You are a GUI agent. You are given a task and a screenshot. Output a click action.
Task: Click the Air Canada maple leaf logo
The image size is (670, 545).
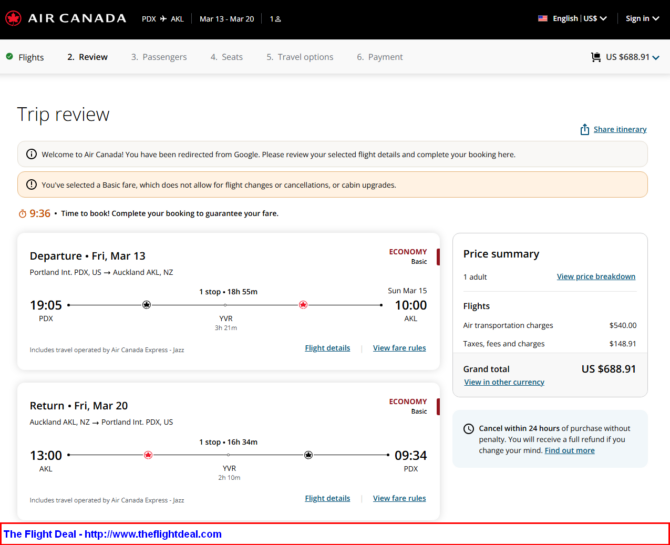[13, 18]
